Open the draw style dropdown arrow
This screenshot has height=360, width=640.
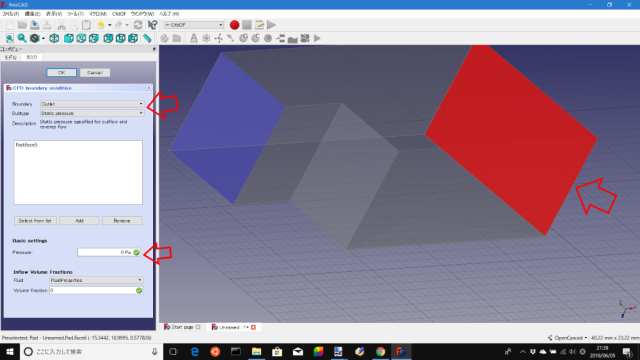[43, 38]
